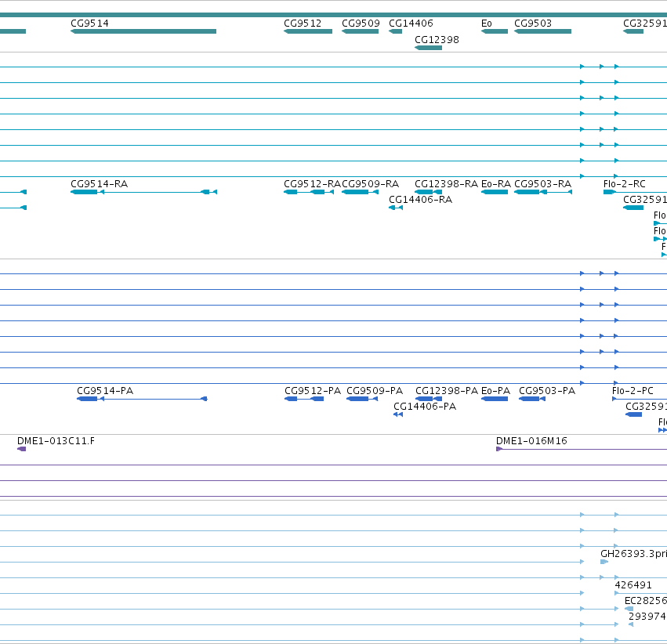Select the CG14406-RA transcript label

click(x=420, y=200)
